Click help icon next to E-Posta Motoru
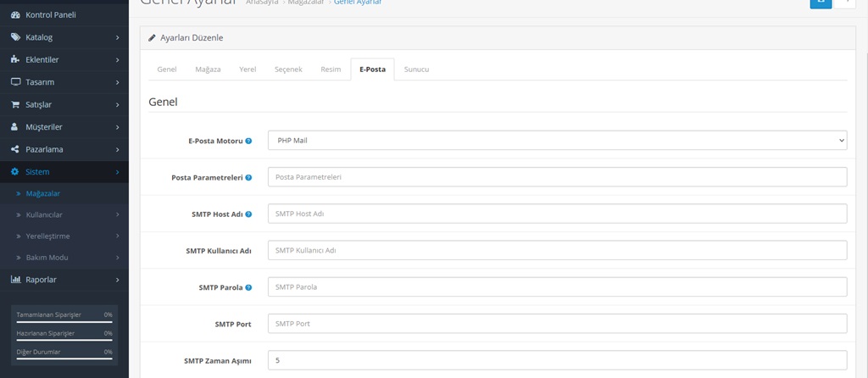 point(248,142)
